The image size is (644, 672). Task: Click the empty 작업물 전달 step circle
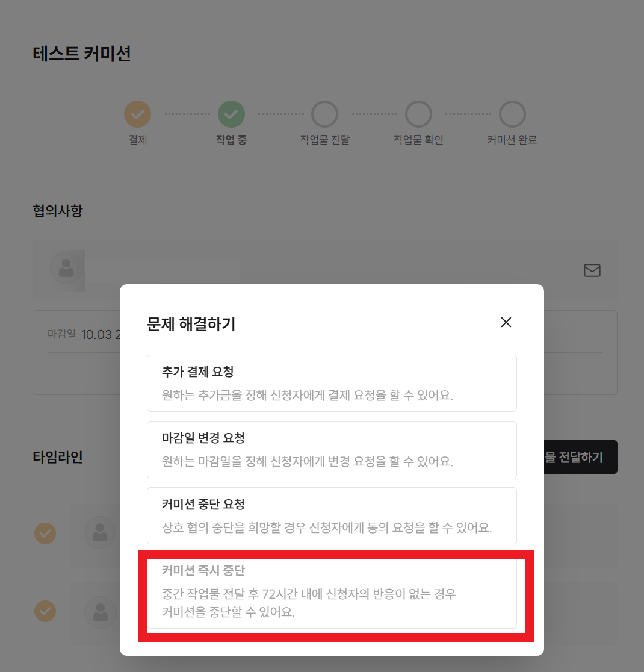tap(324, 114)
